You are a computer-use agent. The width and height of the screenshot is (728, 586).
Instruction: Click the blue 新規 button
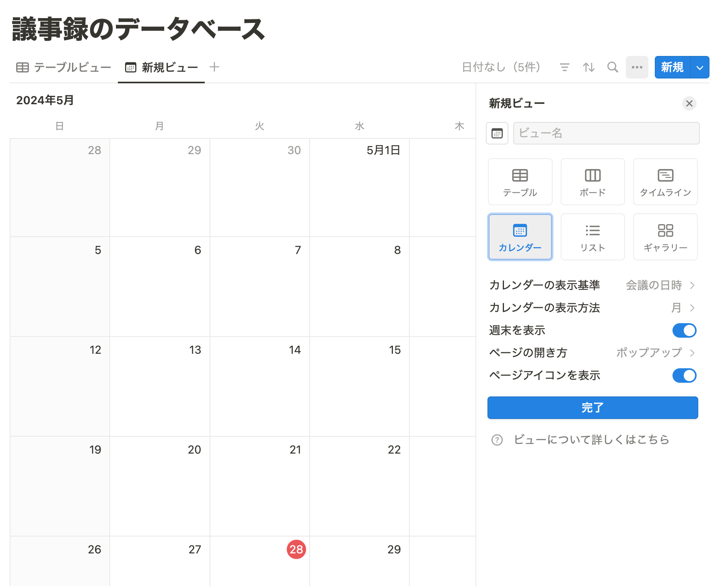tap(672, 67)
